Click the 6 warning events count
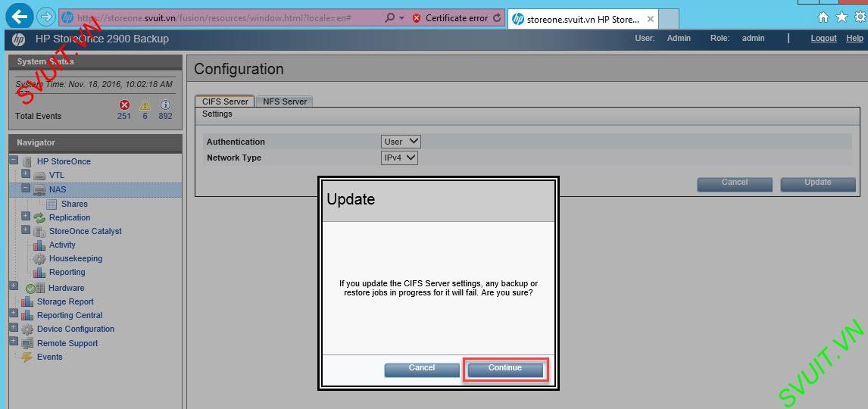The height and width of the screenshot is (409, 868). [145, 116]
